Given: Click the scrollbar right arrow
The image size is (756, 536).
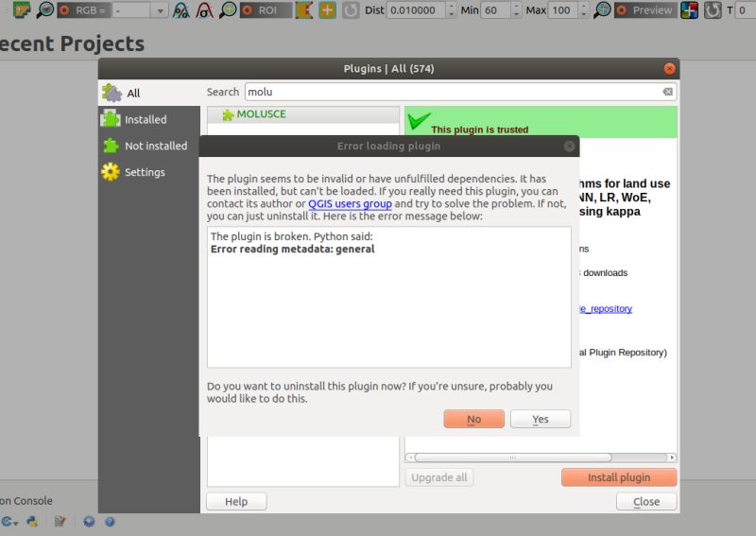Looking at the screenshot, I should [672, 457].
